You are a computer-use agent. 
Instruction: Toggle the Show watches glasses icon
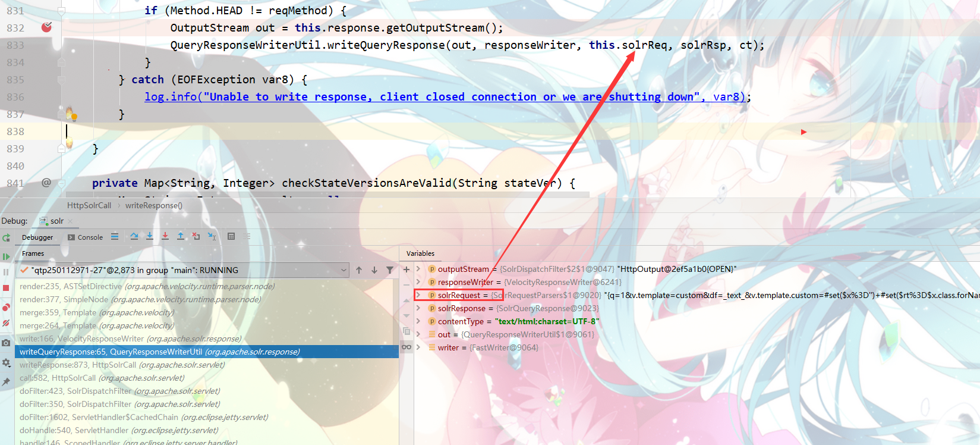click(x=407, y=347)
